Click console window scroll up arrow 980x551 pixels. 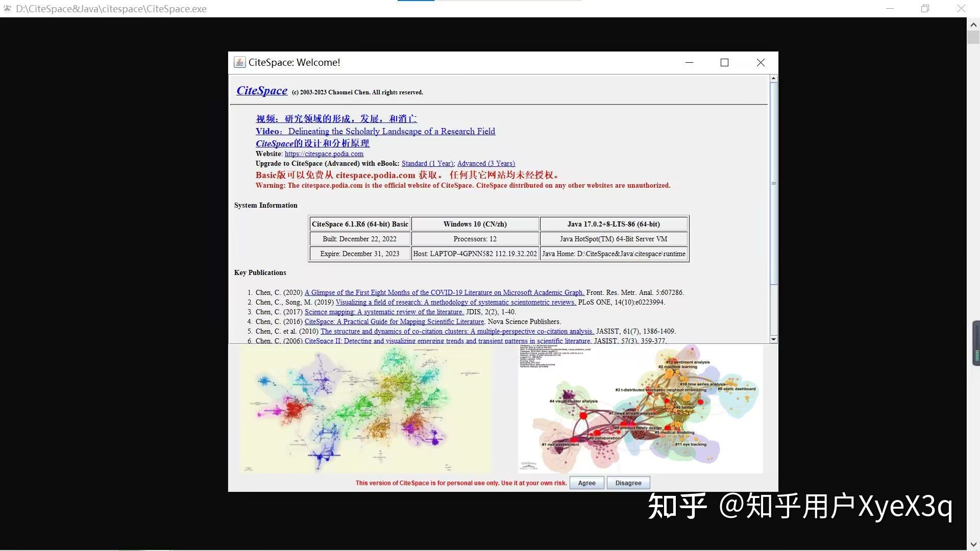[973, 24]
